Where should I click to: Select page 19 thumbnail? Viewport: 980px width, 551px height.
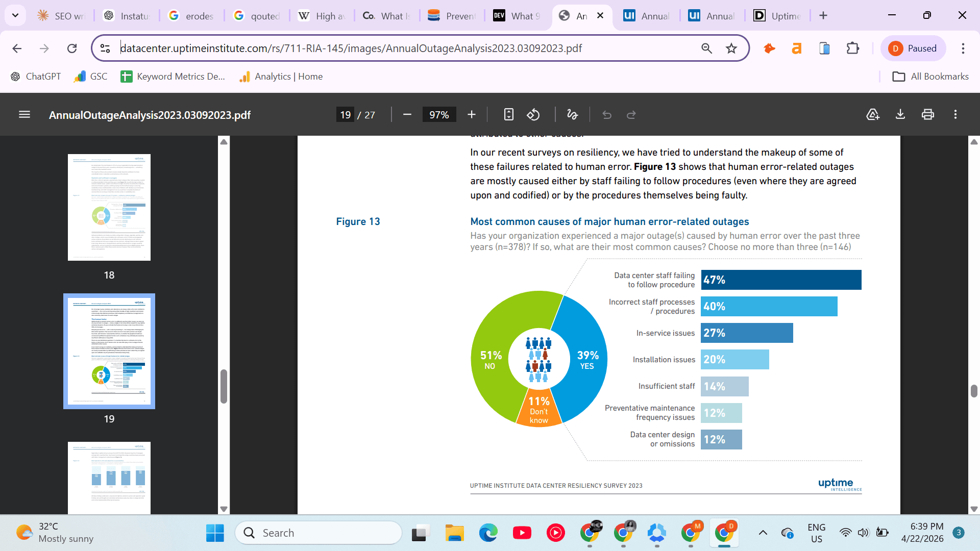tap(109, 351)
